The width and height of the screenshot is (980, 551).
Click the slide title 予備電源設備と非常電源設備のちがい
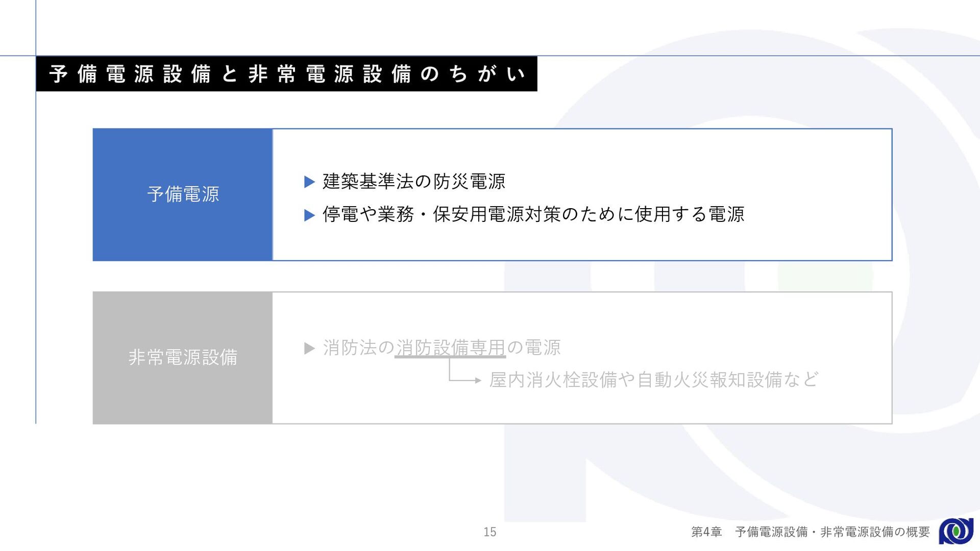(286, 74)
